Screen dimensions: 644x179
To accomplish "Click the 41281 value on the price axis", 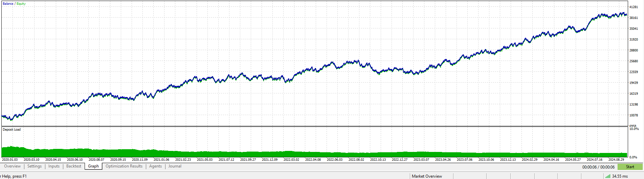I will [634, 7].
